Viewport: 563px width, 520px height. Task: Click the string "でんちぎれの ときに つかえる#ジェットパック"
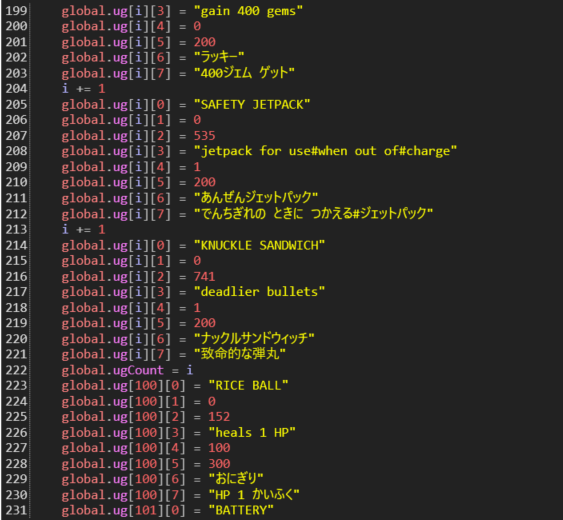coord(313,214)
